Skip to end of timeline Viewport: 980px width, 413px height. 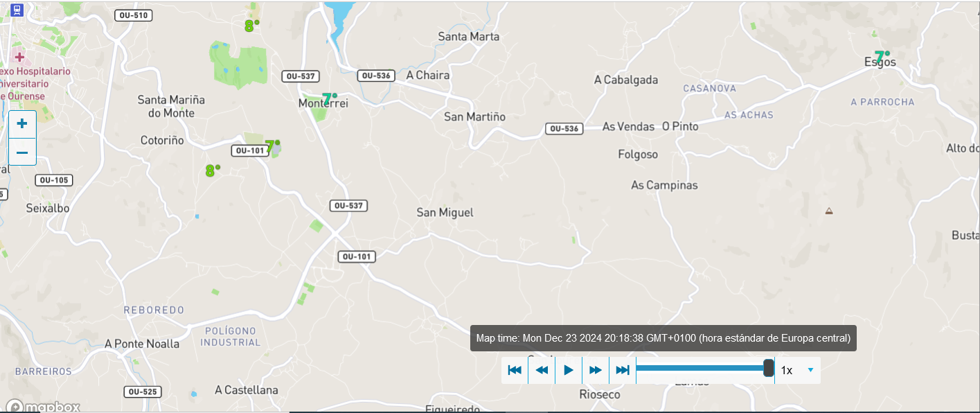623,370
